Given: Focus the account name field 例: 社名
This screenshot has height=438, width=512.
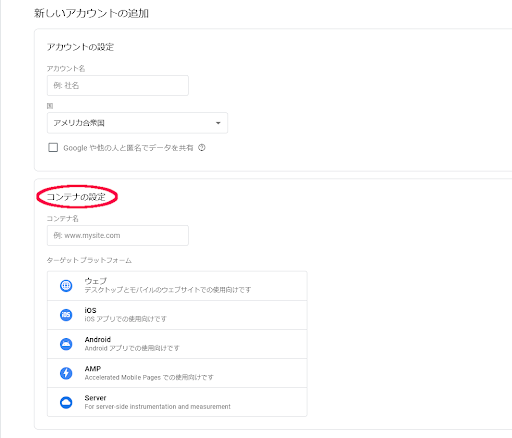Looking at the screenshot, I should [x=118, y=86].
